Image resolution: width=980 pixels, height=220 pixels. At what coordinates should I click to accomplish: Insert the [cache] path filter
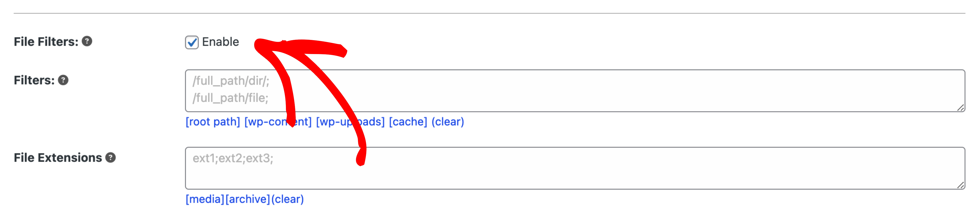tap(408, 121)
